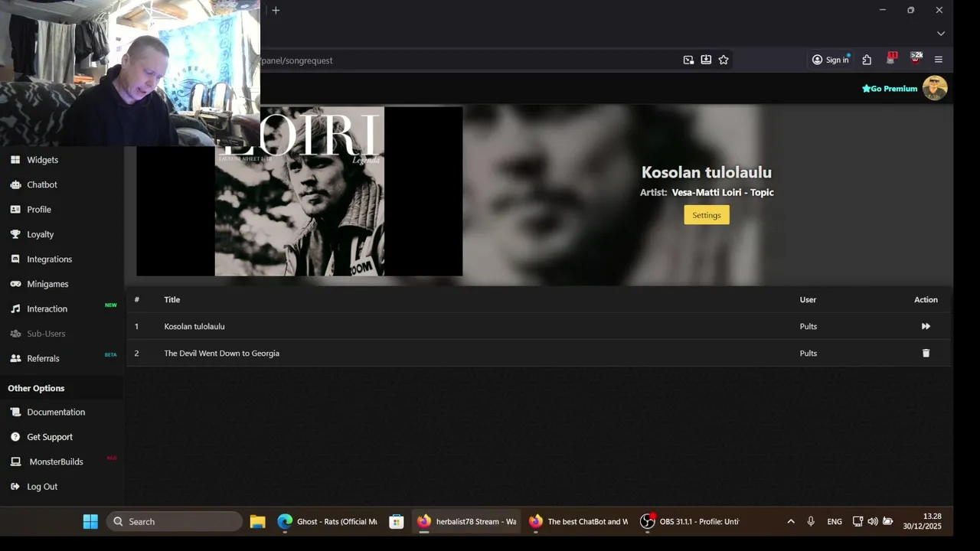Select Integrations in the sidebar

(x=50, y=259)
